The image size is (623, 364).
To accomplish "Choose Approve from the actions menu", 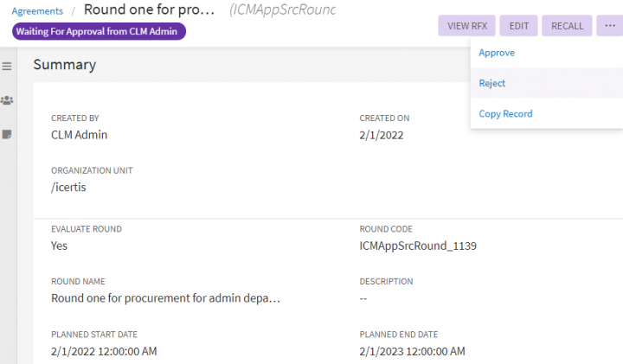I will pyautogui.click(x=497, y=53).
